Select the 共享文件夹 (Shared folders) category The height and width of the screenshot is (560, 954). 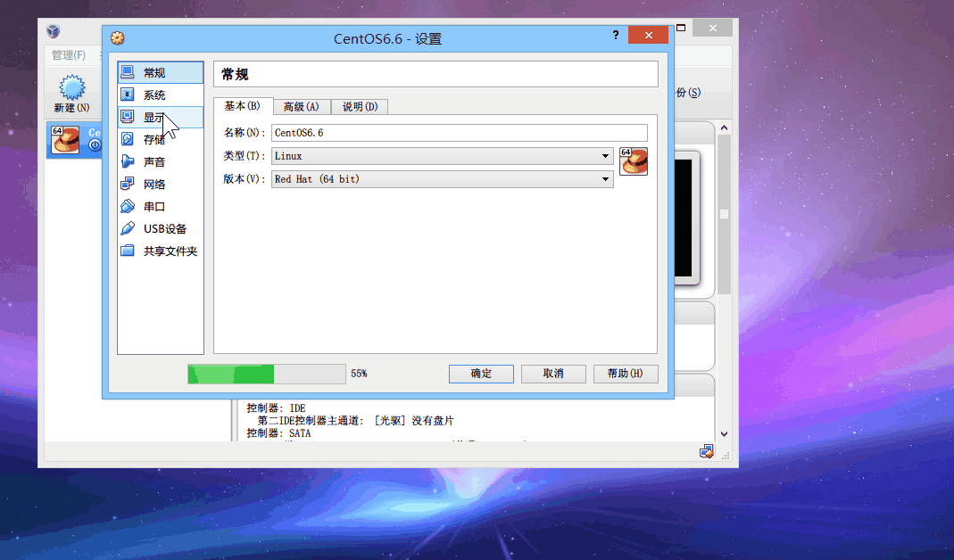(170, 251)
